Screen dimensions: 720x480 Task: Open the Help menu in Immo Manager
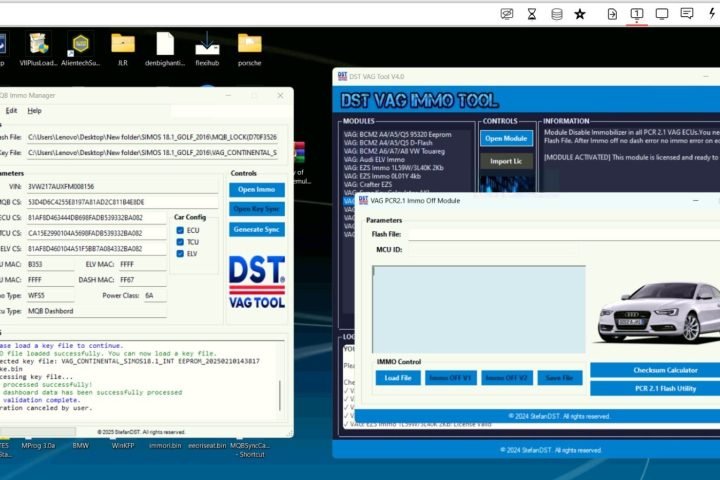coord(34,110)
